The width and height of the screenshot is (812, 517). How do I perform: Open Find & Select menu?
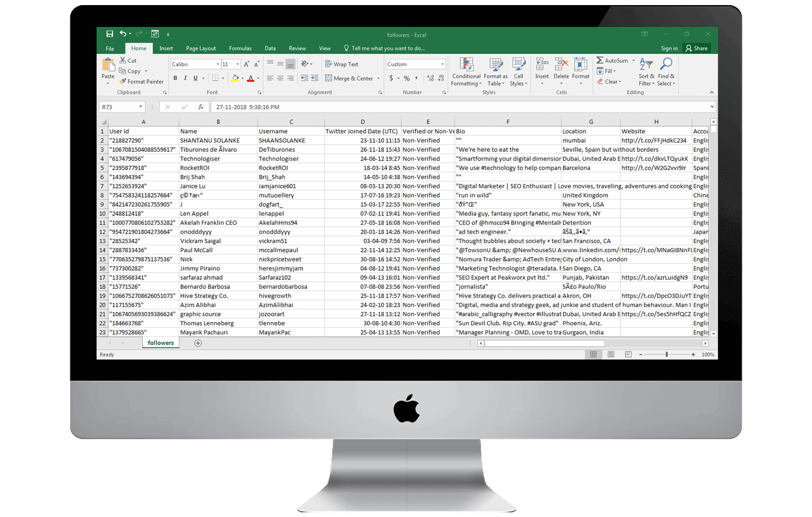666,72
